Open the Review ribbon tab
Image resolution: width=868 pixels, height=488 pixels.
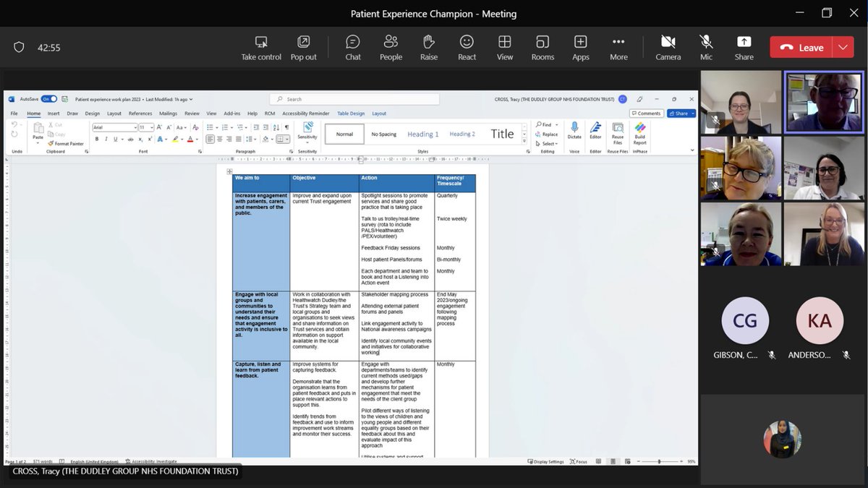point(192,114)
